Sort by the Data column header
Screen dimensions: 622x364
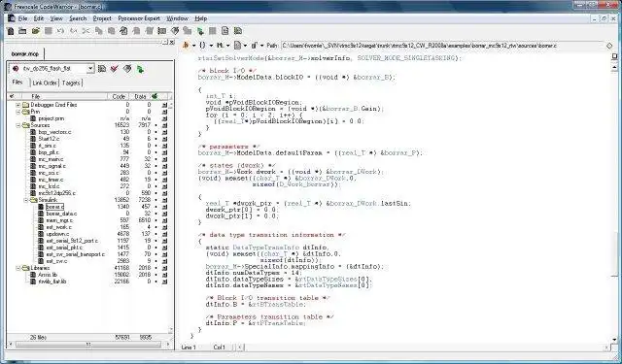[140, 96]
